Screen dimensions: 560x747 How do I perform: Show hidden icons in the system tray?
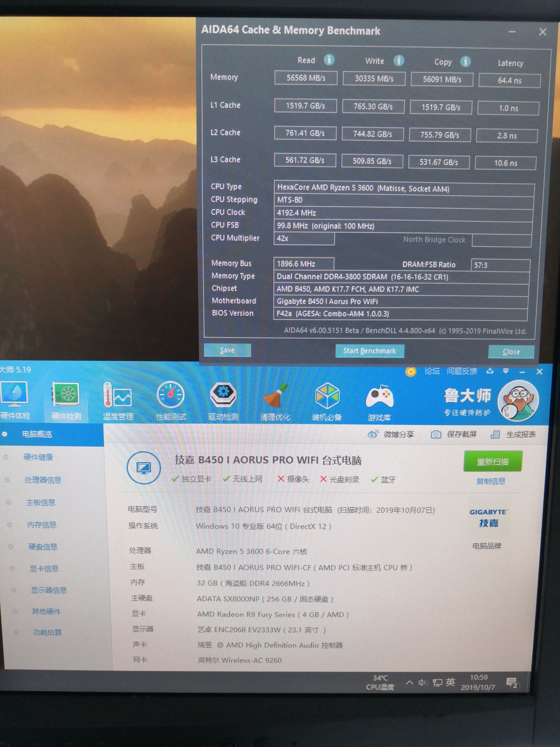click(x=409, y=682)
